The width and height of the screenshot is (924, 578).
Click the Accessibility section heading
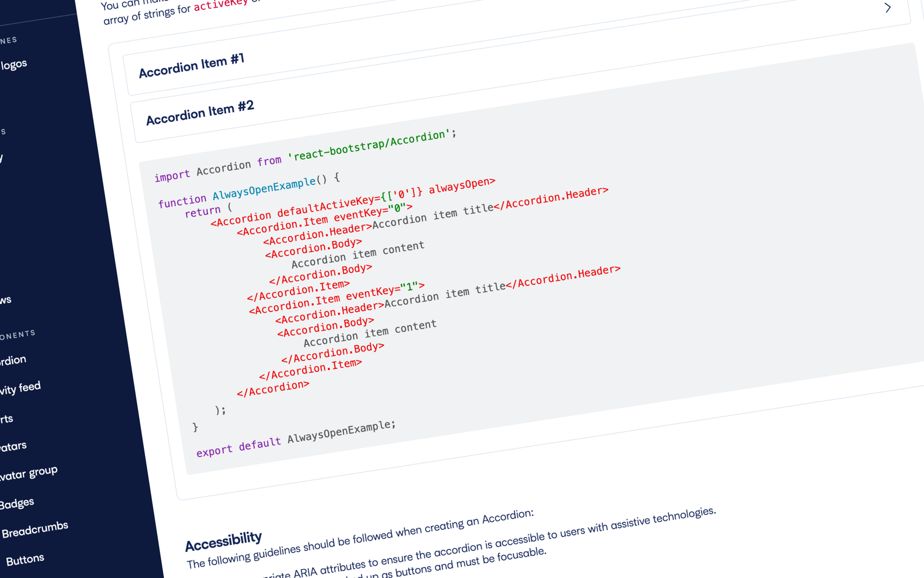(223, 541)
